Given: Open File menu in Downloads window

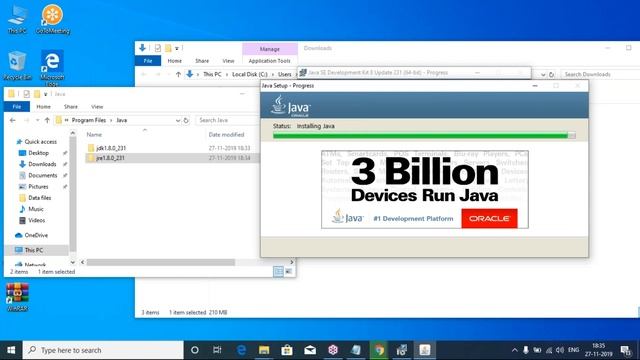Looking at the screenshot, I should point(148,61).
